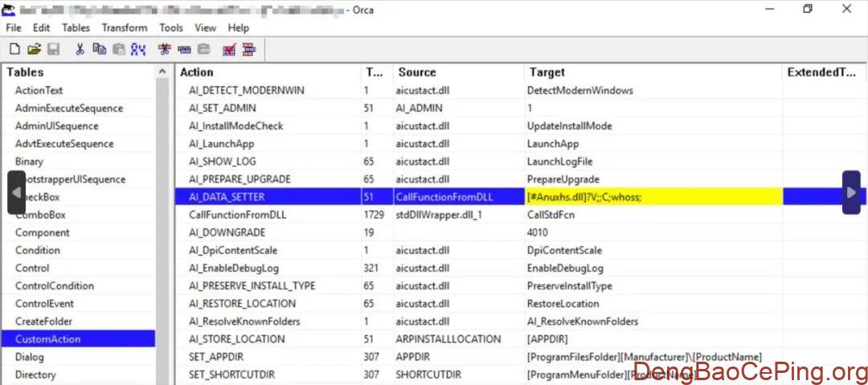Click the yellow highlighted Target cell

pyautogui.click(x=653, y=197)
